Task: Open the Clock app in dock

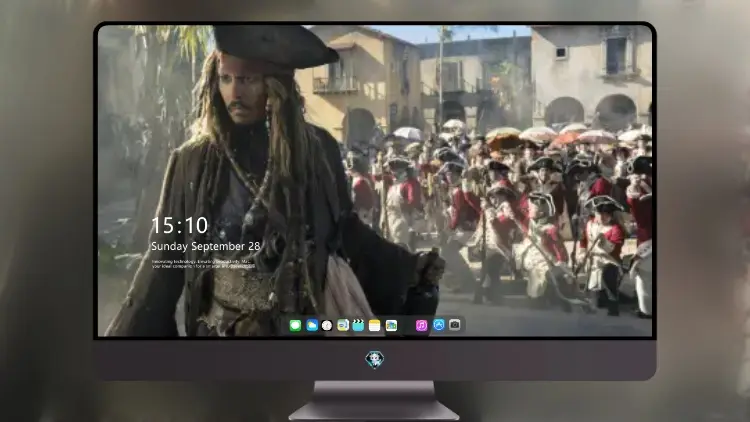Action: click(327, 325)
